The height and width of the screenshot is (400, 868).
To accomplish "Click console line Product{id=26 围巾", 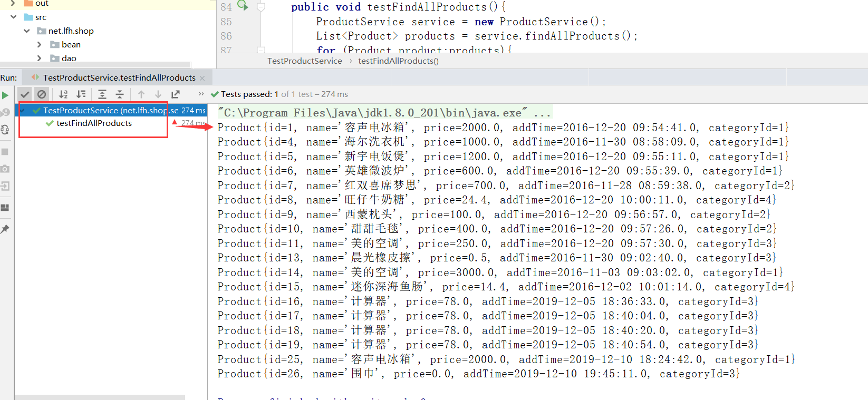I will pos(479,374).
